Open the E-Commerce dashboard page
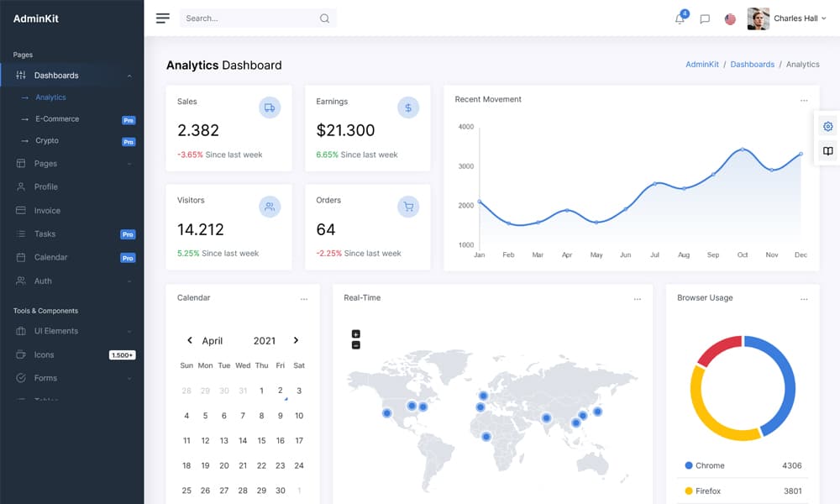840x504 pixels. pyautogui.click(x=57, y=119)
